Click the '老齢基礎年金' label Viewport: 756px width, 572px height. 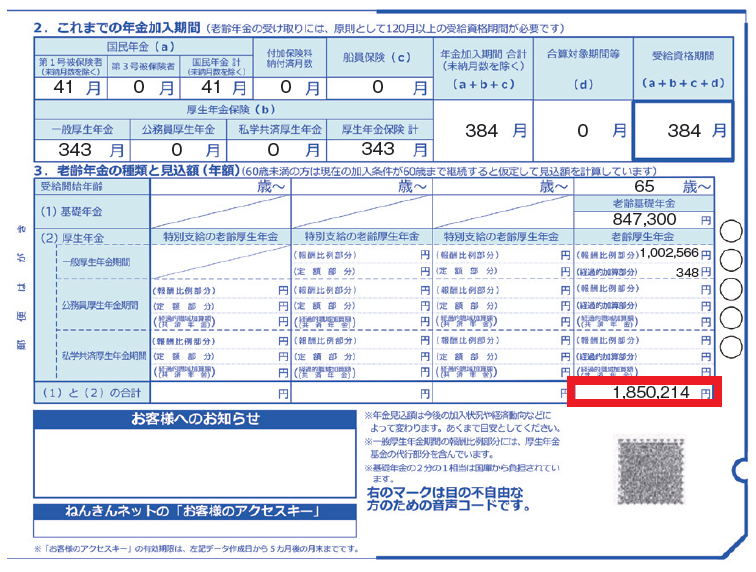point(644,204)
